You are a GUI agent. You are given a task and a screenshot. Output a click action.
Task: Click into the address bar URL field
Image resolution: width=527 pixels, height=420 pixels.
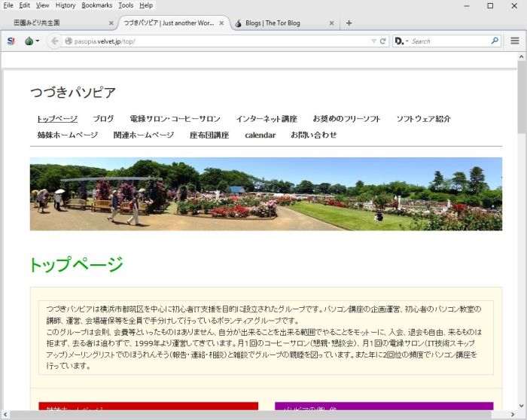(218, 41)
